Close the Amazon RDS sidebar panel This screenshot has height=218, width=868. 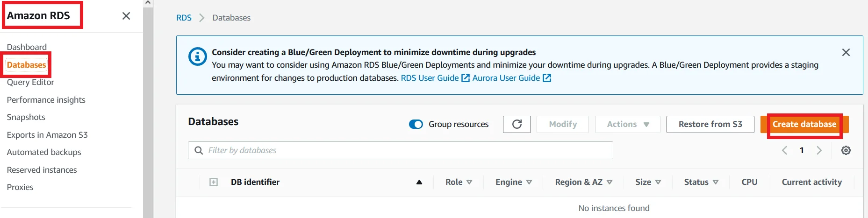[x=126, y=16]
